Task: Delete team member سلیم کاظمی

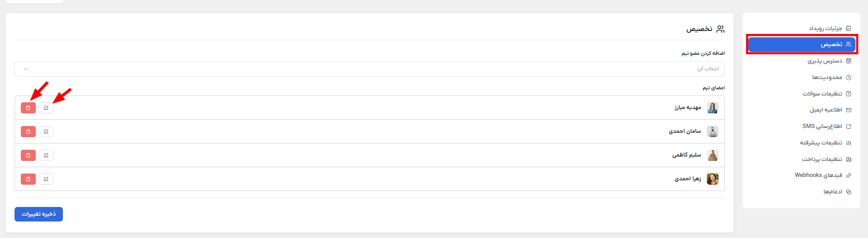Action: coord(28,155)
